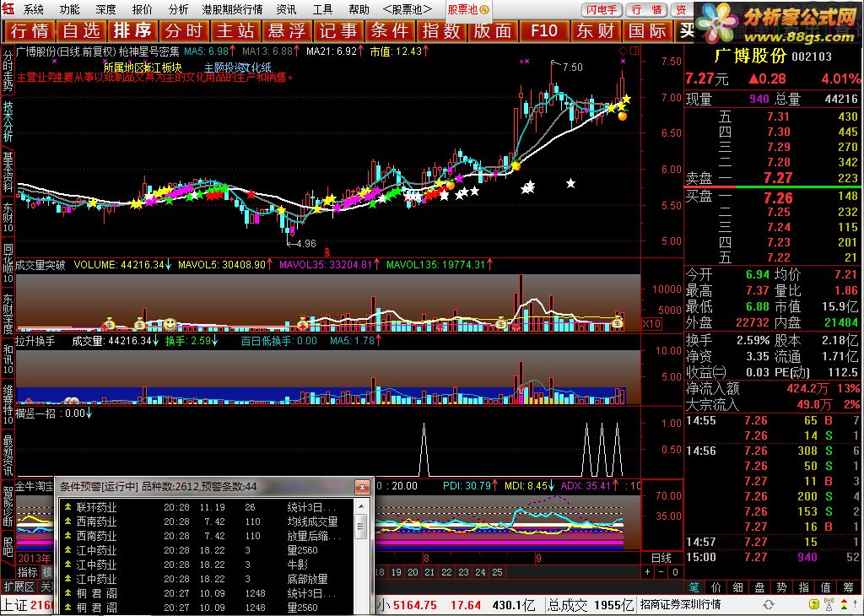The width and height of the screenshot is (864, 616).
Task: Select the 同花顺10 side tab
Action: point(8,263)
